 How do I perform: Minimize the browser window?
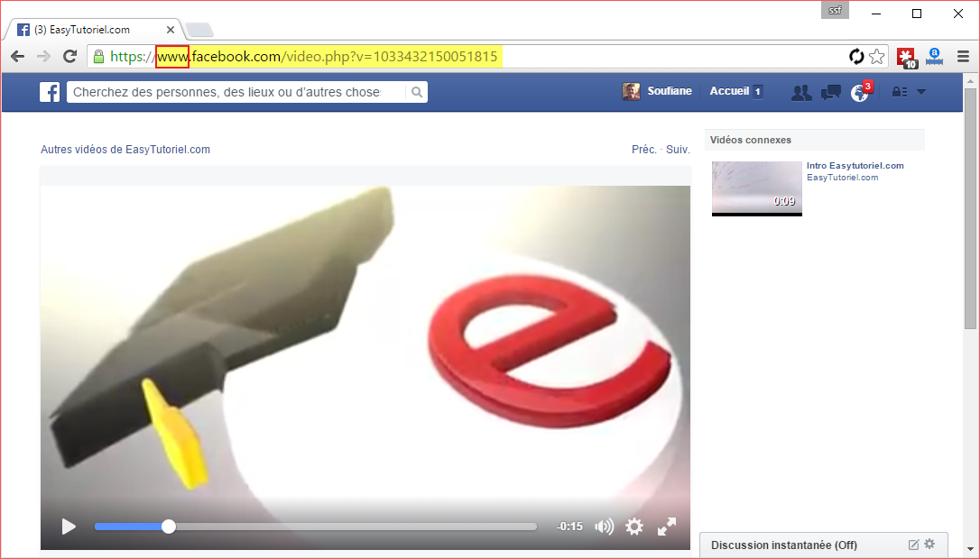point(876,14)
